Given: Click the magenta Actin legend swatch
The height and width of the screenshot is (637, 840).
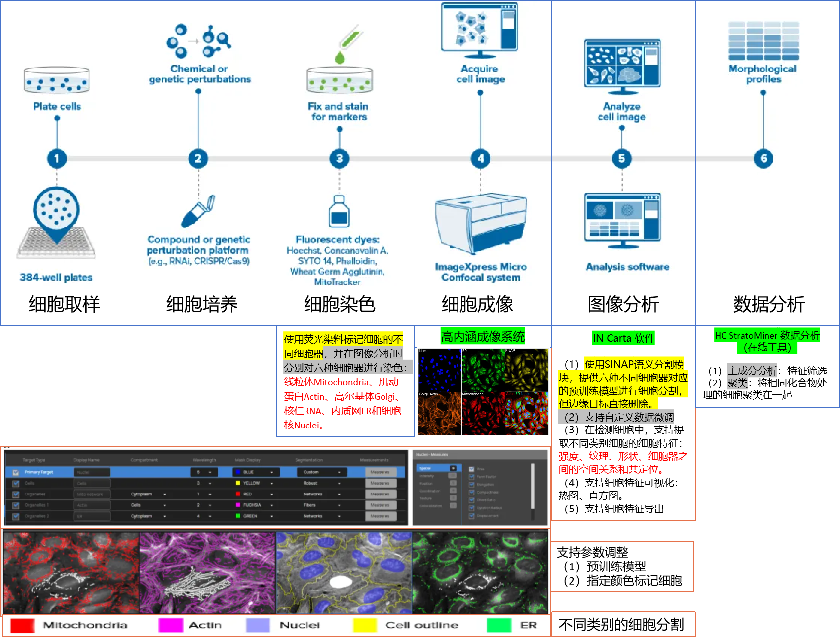Looking at the screenshot, I should click(x=171, y=625).
